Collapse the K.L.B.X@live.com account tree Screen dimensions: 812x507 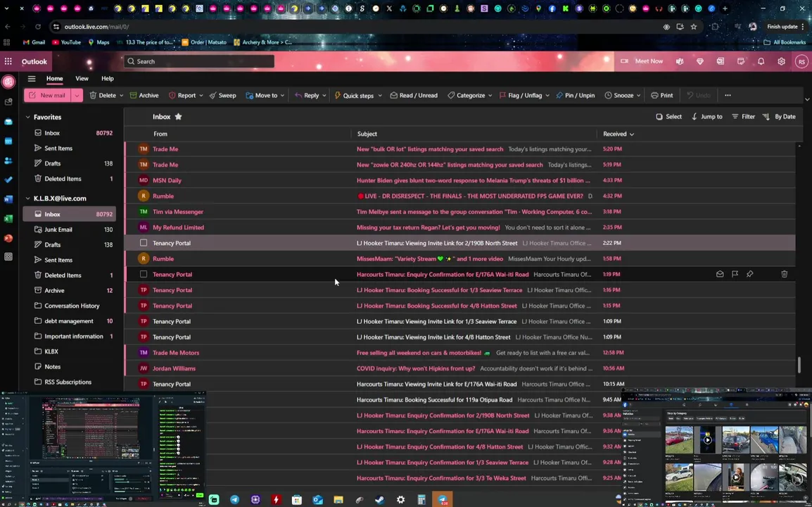tap(28, 199)
